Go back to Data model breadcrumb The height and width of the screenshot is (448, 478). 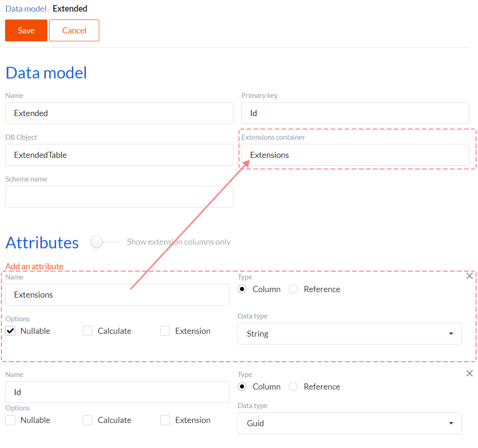tap(26, 8)
